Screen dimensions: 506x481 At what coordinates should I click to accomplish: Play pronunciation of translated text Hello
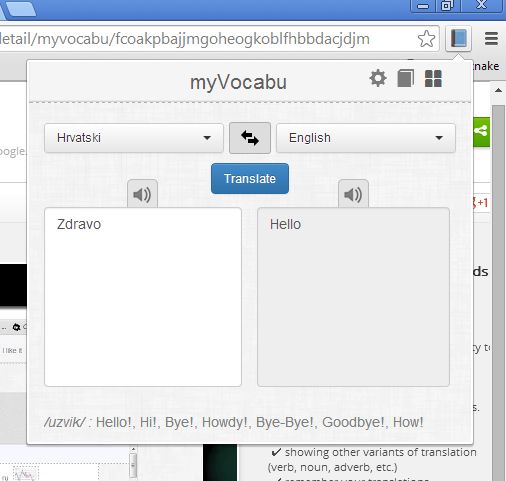click(x=353, y=194)
